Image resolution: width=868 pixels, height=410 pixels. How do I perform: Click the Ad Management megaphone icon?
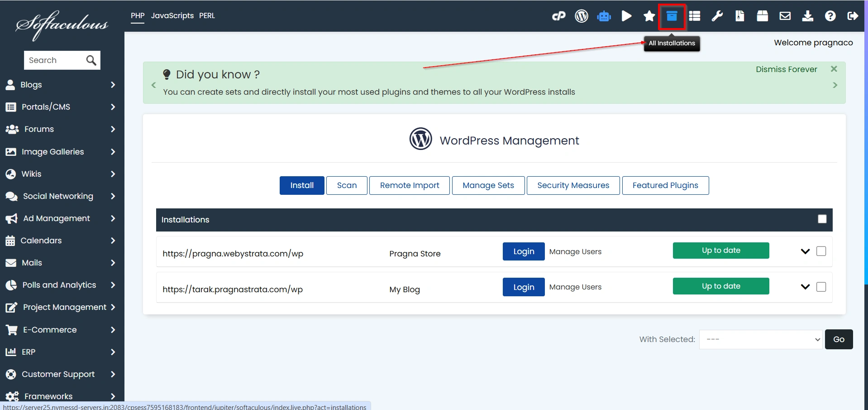point(11,219)
